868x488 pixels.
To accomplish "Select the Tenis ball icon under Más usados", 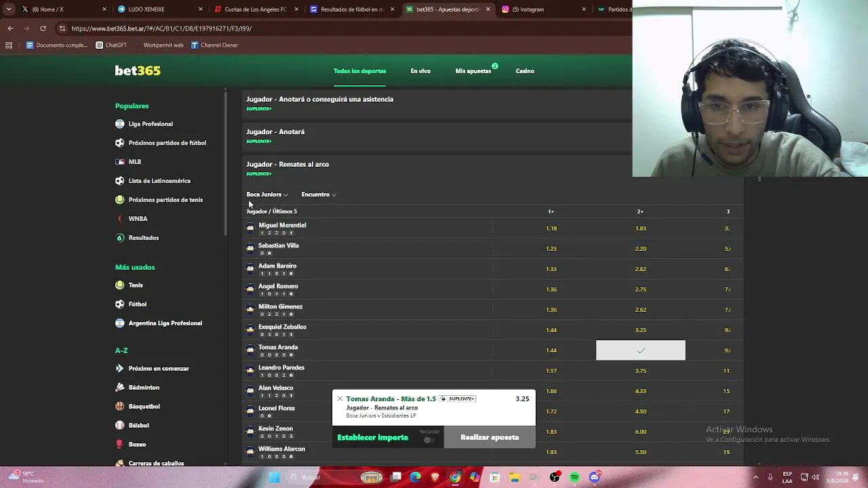I will (x=120, y=285).
